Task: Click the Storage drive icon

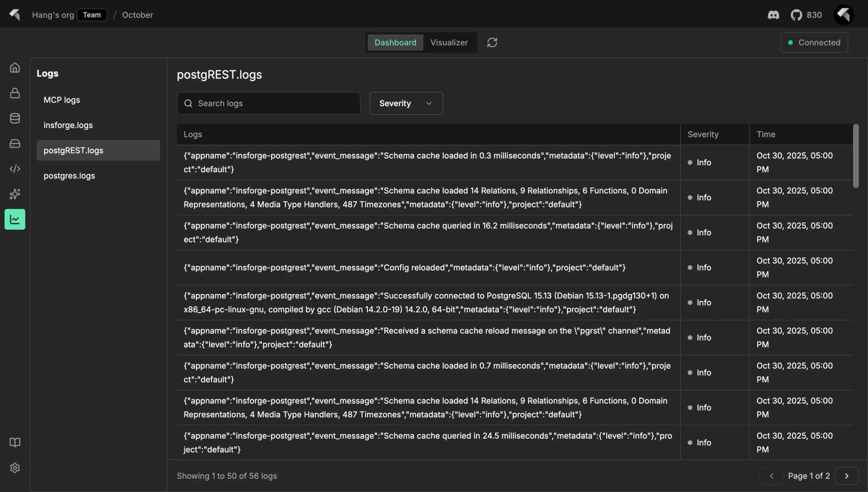Action: [15, 143]
